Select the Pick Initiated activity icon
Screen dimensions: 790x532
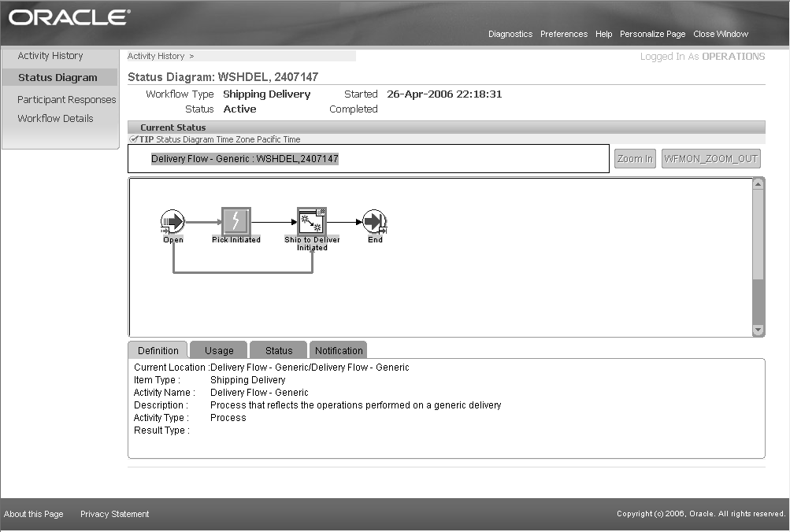tap(236, 221)
